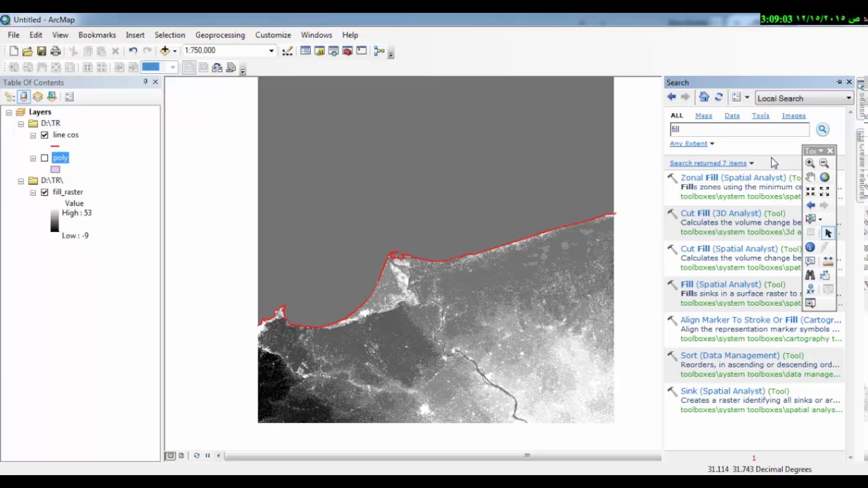Click the HTML Popup tool
Image resolution: width=868 pixels, height=488 pixels.
coord(810,261)
